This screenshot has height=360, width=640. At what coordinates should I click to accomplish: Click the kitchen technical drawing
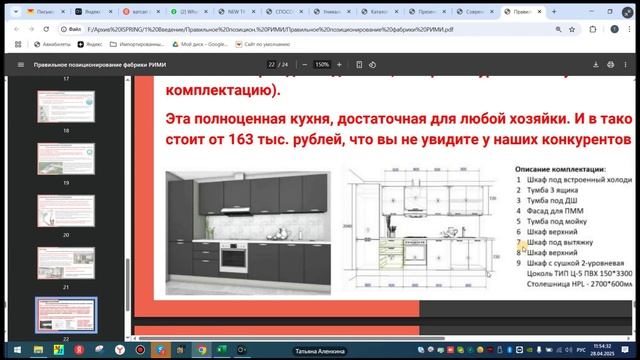pyautogui.click(x=420, y=227)
